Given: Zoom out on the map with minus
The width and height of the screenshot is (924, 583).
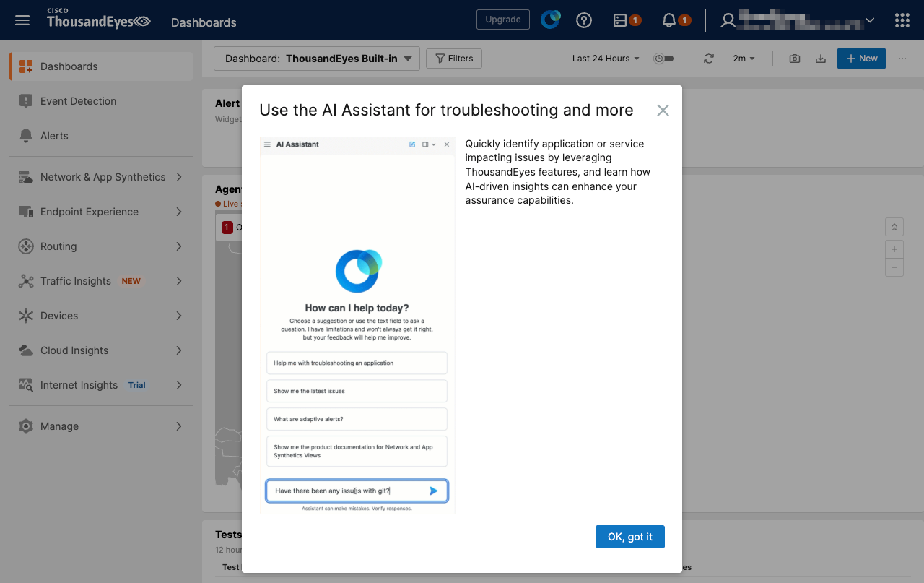Looking at the screenshot, I should click(x=894, y=267).
